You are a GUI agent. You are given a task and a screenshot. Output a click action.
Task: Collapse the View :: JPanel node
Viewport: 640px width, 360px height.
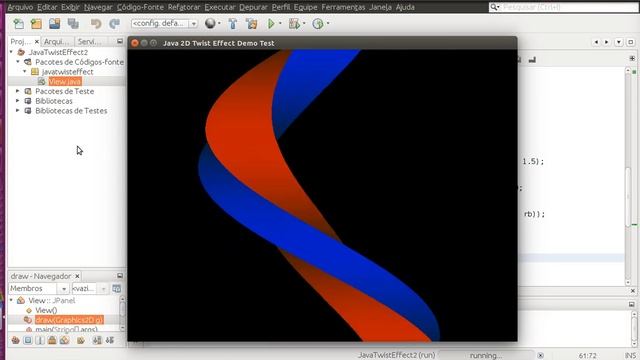point(11,300)
